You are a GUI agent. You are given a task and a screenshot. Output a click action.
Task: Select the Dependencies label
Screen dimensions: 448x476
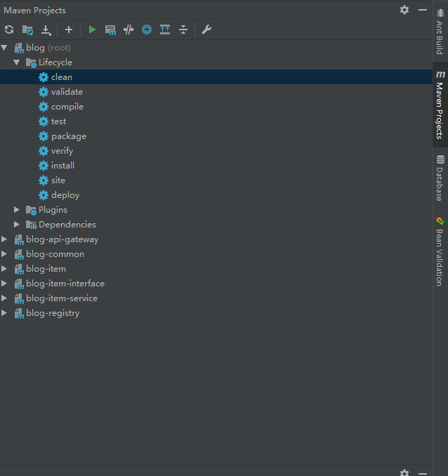click(x=67, y=225)
